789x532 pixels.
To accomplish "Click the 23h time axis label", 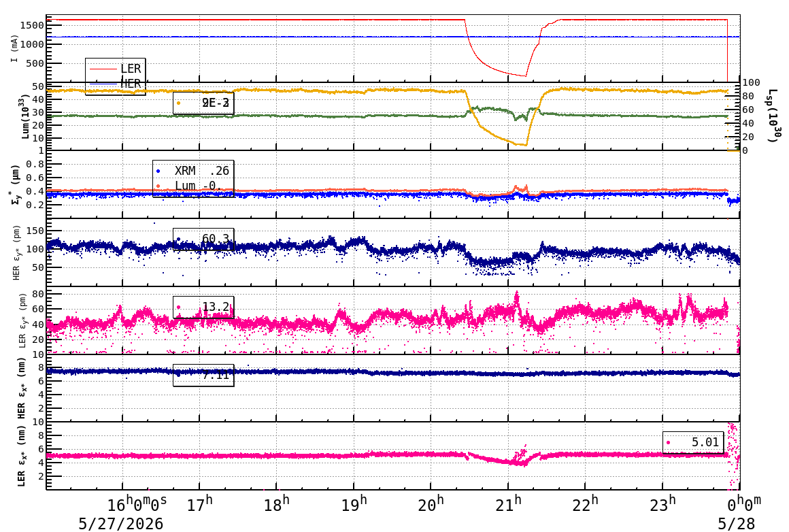I will (662, 504).
